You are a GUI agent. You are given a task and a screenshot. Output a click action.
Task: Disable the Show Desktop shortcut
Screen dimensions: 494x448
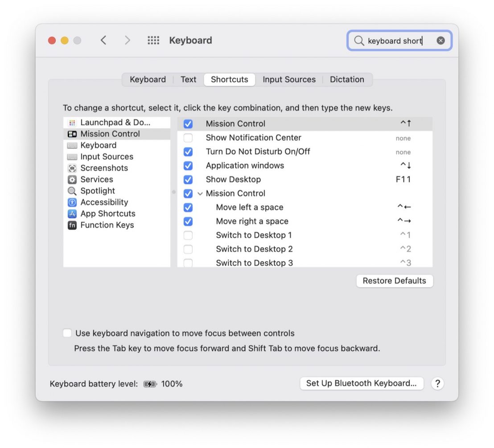[189, 179]
